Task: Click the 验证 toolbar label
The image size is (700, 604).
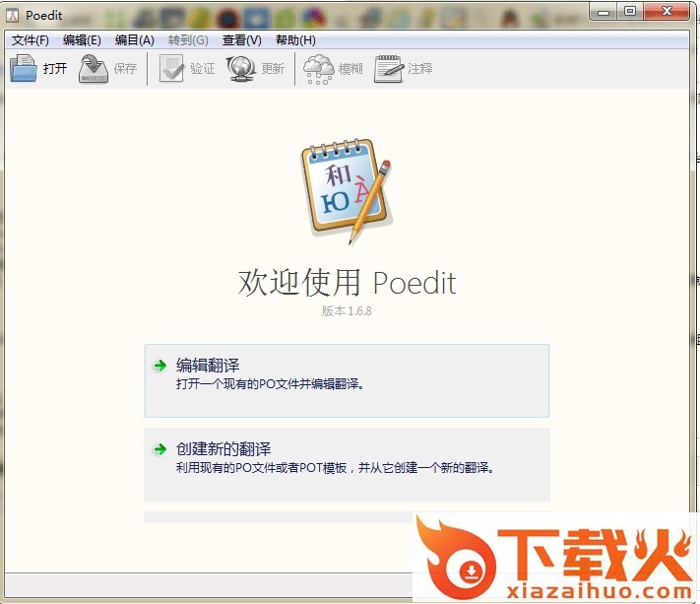Action: point(202,68)
